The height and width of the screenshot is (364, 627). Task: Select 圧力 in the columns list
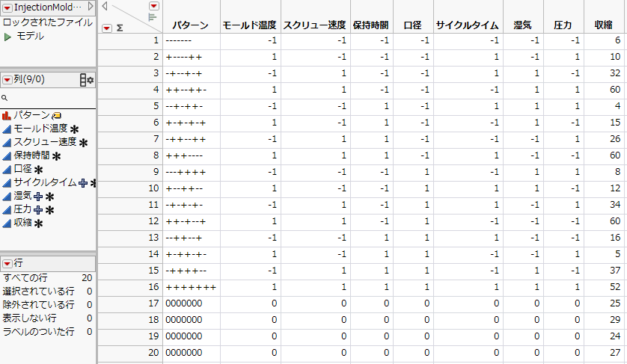tap(22, 209)
